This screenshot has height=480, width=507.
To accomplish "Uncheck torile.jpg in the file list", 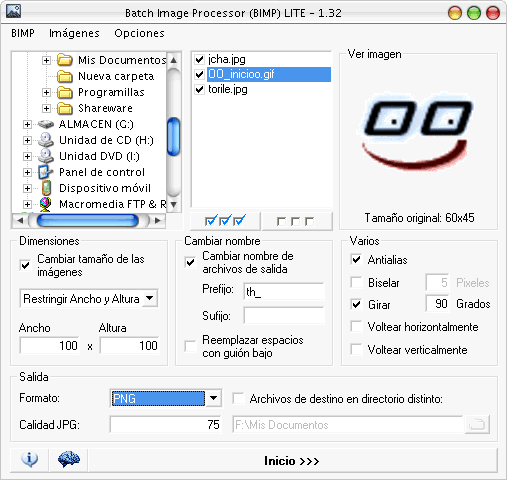I will tap(199, 89).
